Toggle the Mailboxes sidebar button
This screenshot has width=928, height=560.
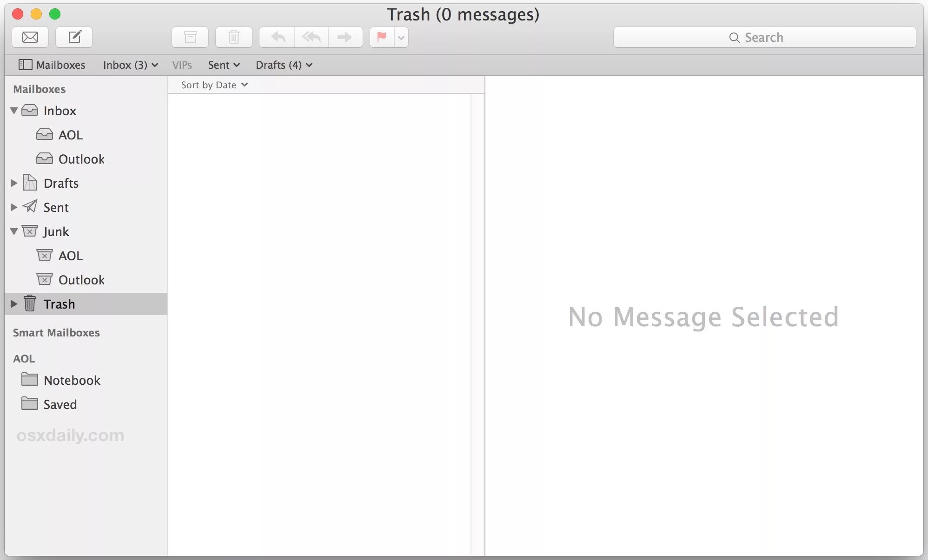[52, 65]
